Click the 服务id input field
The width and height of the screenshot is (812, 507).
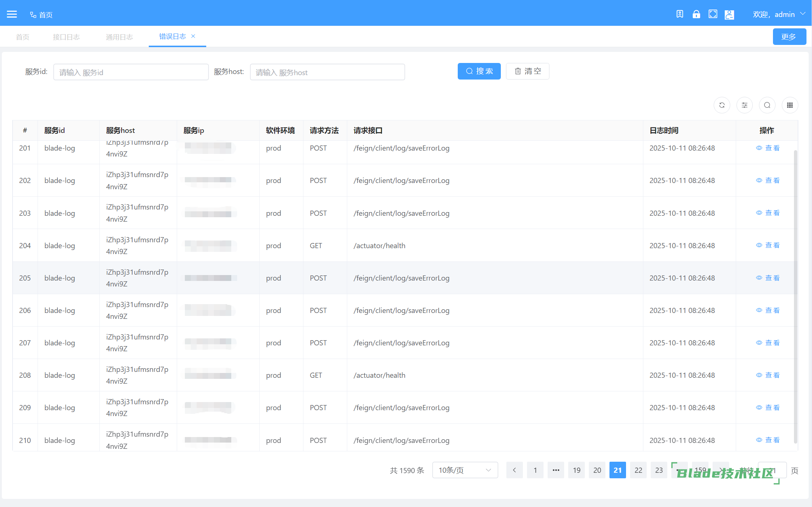pos(131,72)
